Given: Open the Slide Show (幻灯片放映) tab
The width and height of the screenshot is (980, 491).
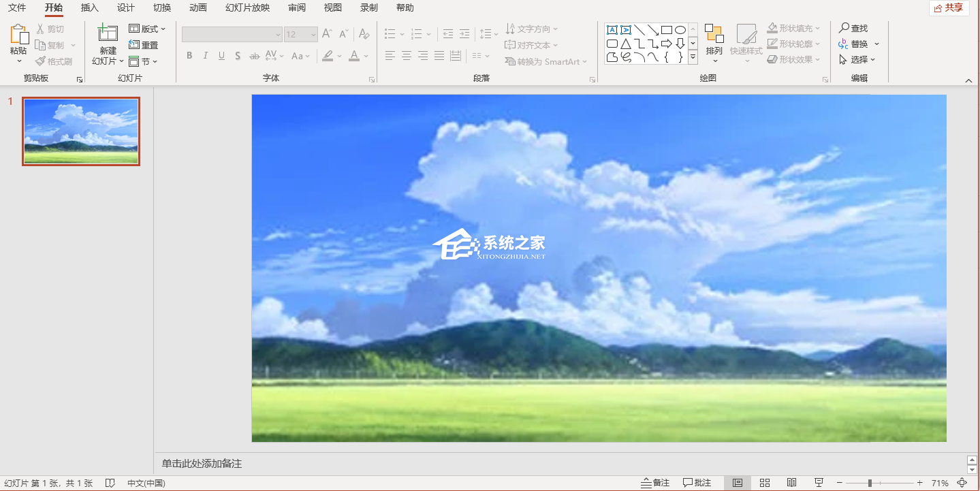Looking at the screenshot, I should (x=247, y=8).
